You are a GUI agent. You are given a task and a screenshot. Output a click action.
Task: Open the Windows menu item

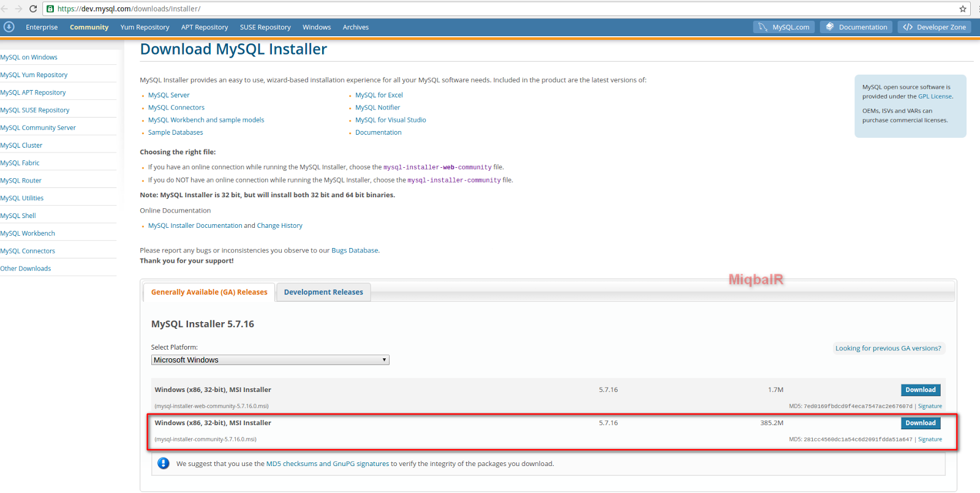point(317,27)
